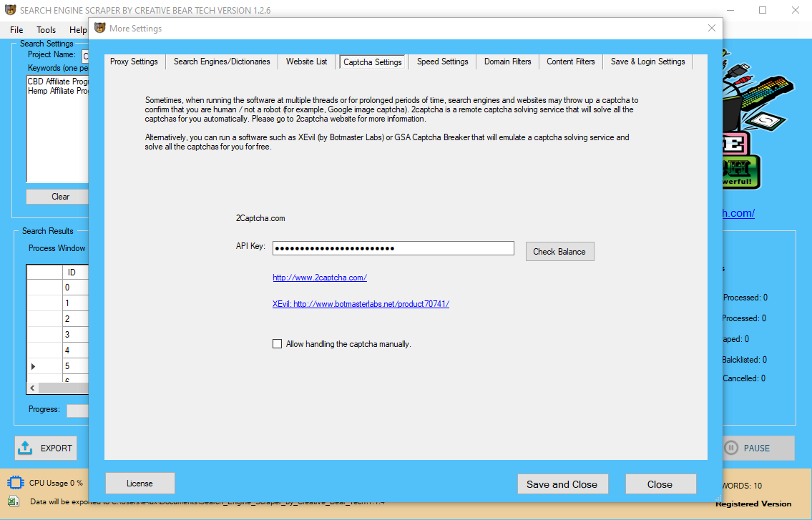Image resolution: width=812 pixels, height=520 pixels.
Task: Click the results grid horizontal scrollbar arrow
Action: coord(32,387)
